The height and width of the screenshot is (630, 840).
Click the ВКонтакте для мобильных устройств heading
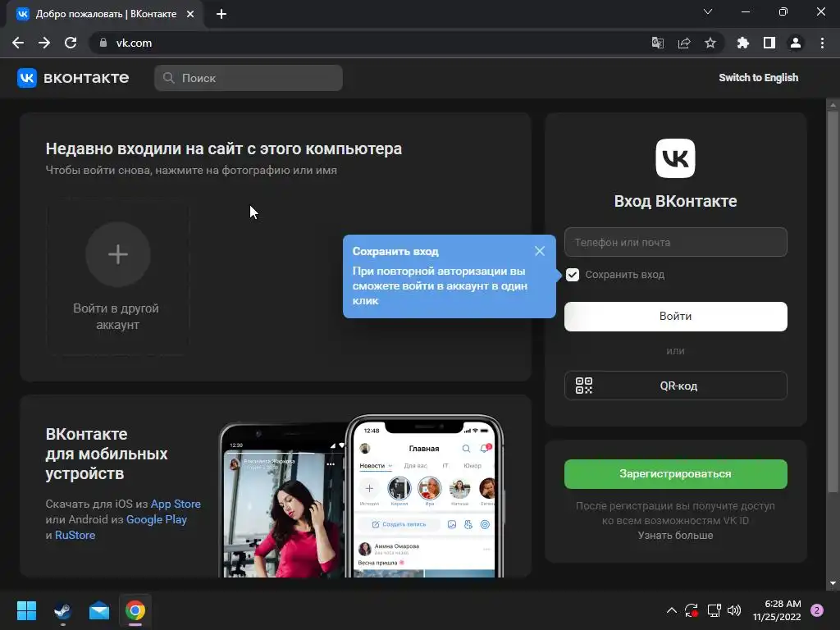pyautogui.click(x=107, y=454)
